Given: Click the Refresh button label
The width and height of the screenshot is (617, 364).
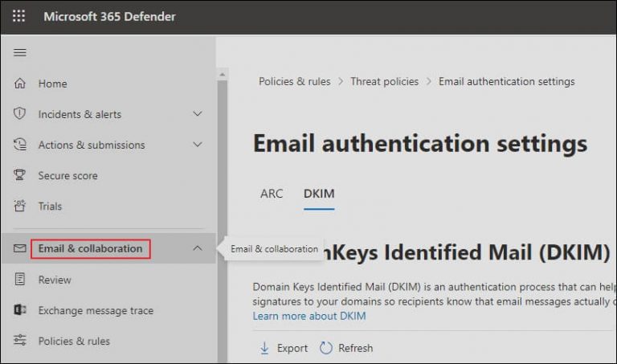Looking at the screenshot, I should click(x=355, y=348).
